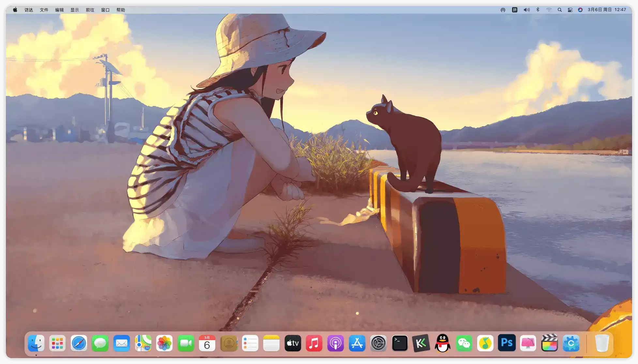638x364 pixels.
Task: Open the Contacts app in Dock
Action: 229,343
